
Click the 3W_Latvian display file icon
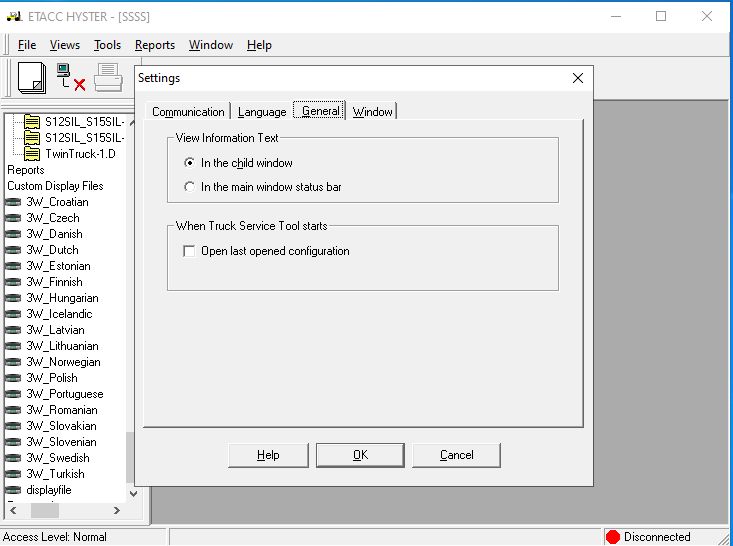coord(13,330)
